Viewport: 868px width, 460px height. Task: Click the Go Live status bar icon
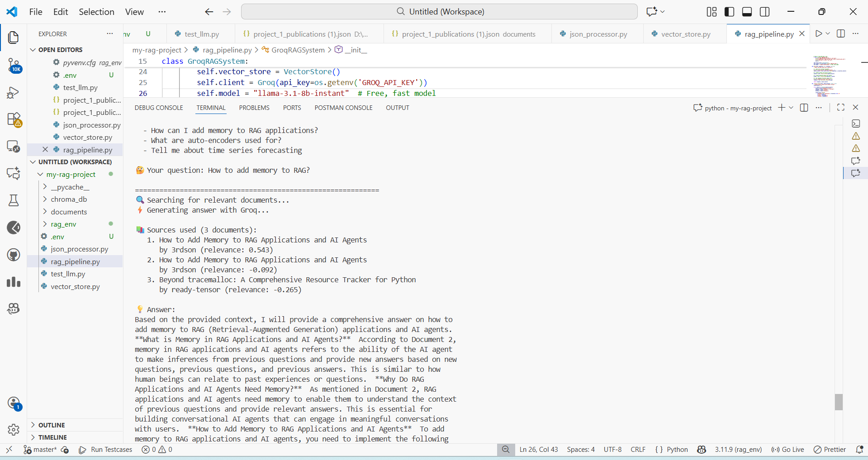pyautogui.click(x=787, y=449)
